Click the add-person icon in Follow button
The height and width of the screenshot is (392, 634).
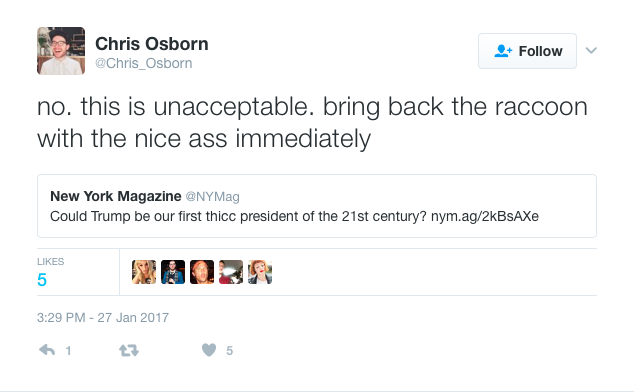point(503,51)
